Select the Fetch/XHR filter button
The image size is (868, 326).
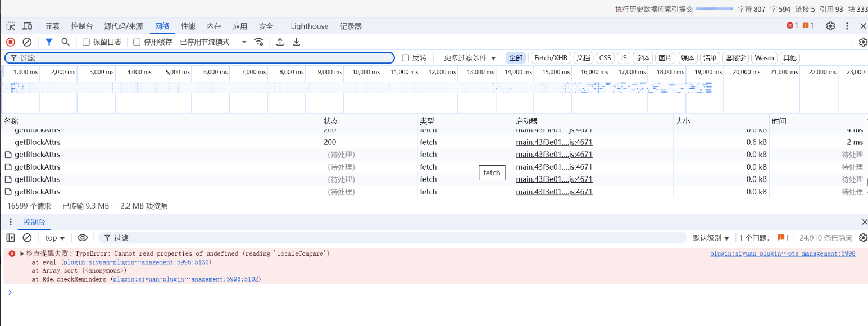coord(551,58)
